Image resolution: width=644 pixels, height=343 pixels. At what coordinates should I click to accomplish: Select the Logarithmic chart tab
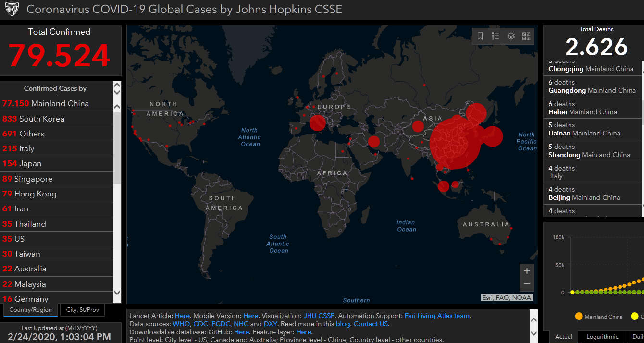[602, 337]
